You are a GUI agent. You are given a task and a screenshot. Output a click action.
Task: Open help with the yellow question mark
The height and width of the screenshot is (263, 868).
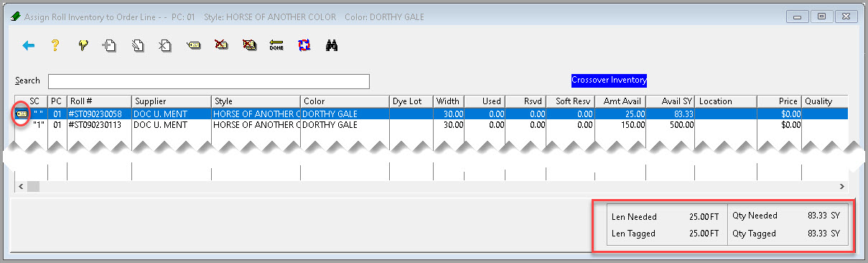[55, 46]
